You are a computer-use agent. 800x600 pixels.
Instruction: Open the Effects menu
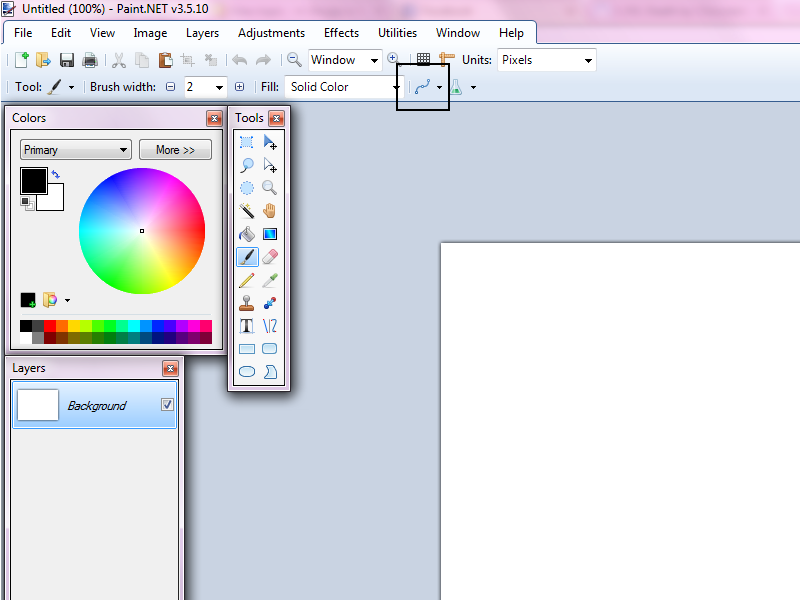coord(341,33)
